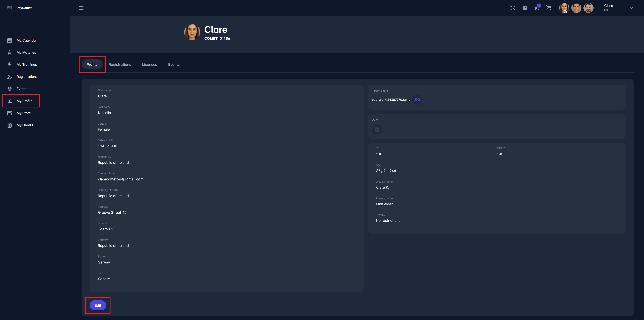Open the help question mark icon
The height and width of the screenshot is (320, 644).
525,8
